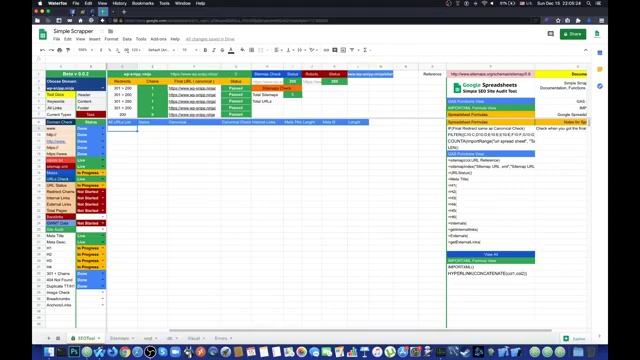The width and height of the screenshot is (640, 360).
Task: Open the File menu in Sheets
Action: [57, 39]
